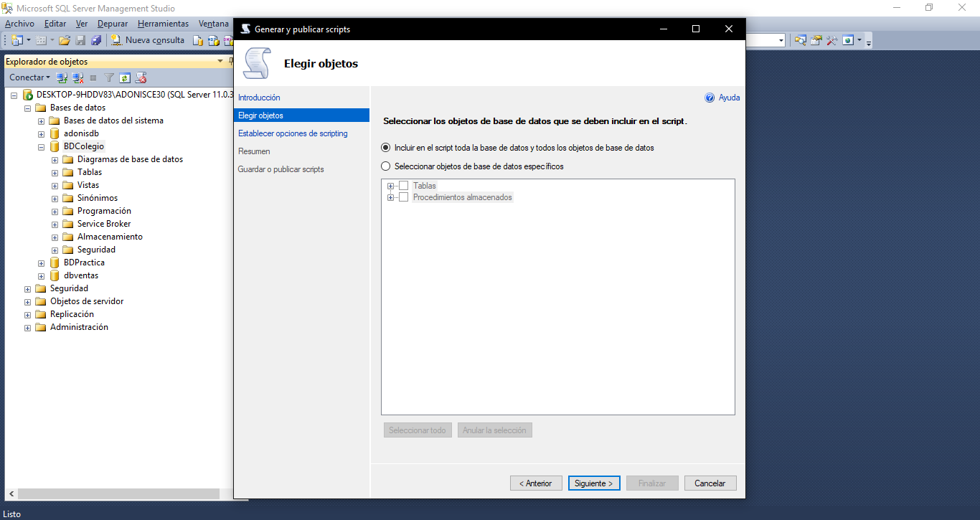Select 'Incluir en el script toda la base de datos' option
The image size is (980, 520).
386,146
